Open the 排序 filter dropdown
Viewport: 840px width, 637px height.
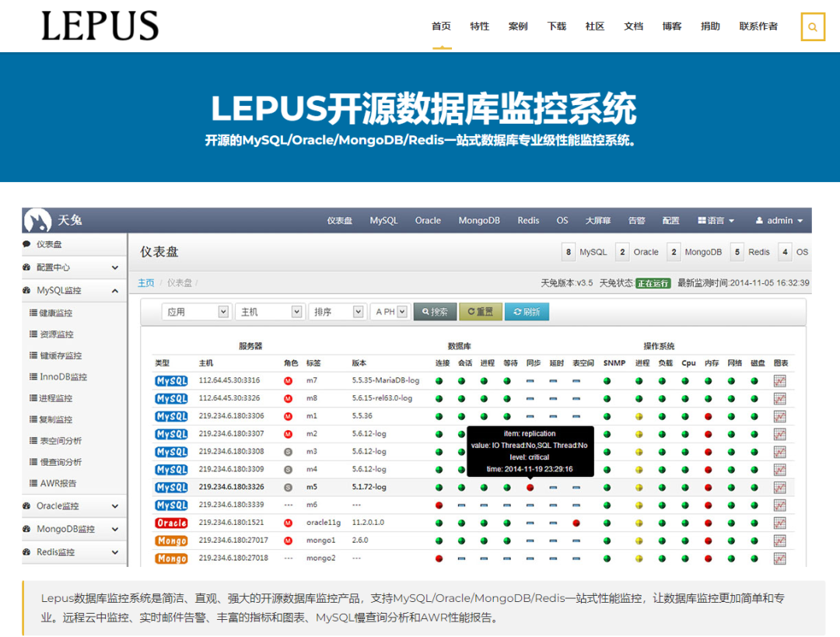point(337,312)
